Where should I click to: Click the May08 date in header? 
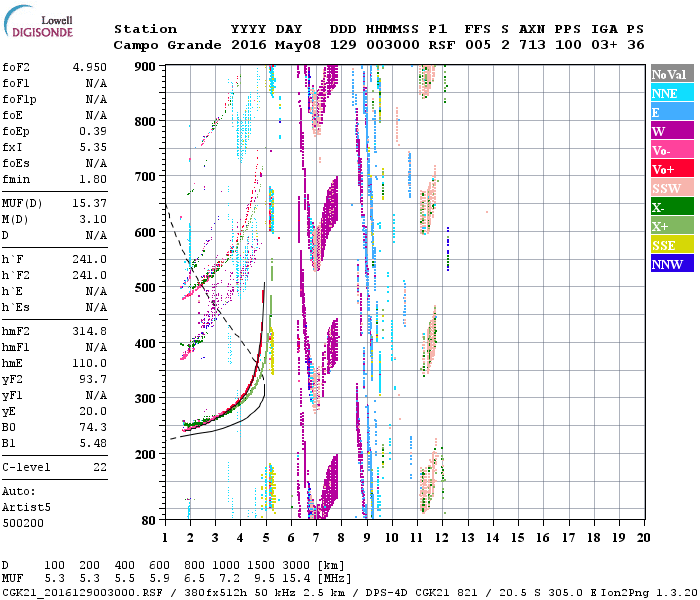click(x=298, y=45)
